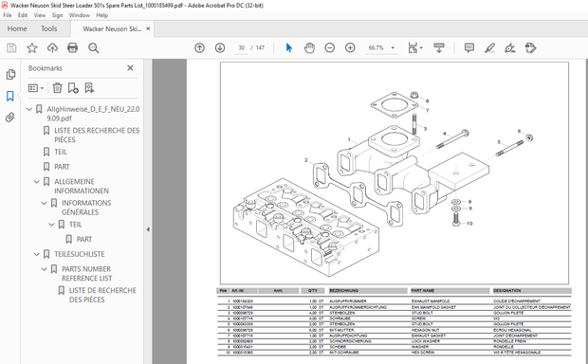Zoom in with plus icon
The width and height of the screenshot is (588, 364).
tap(350, 48)
